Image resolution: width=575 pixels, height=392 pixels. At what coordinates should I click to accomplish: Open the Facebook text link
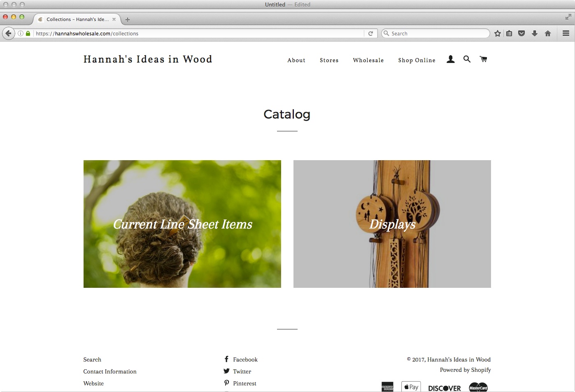coord(245,359)
